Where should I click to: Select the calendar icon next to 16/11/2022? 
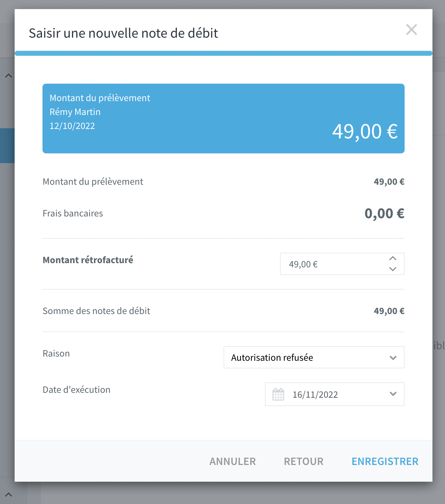(278, 394)
